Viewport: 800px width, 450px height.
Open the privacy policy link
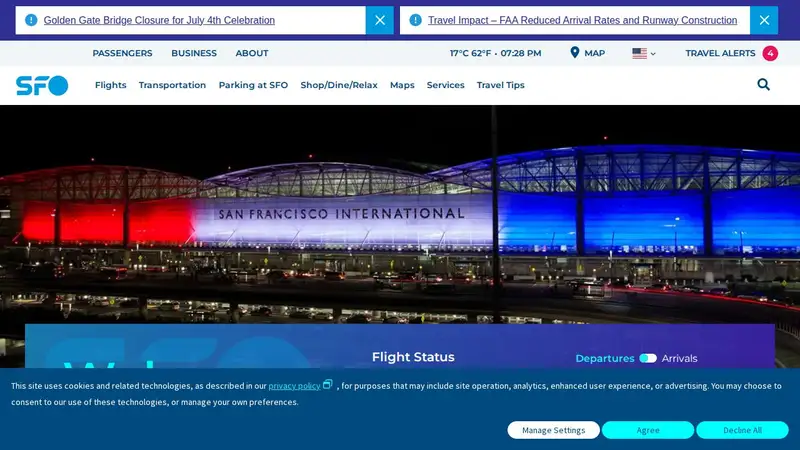coord(294,386)
